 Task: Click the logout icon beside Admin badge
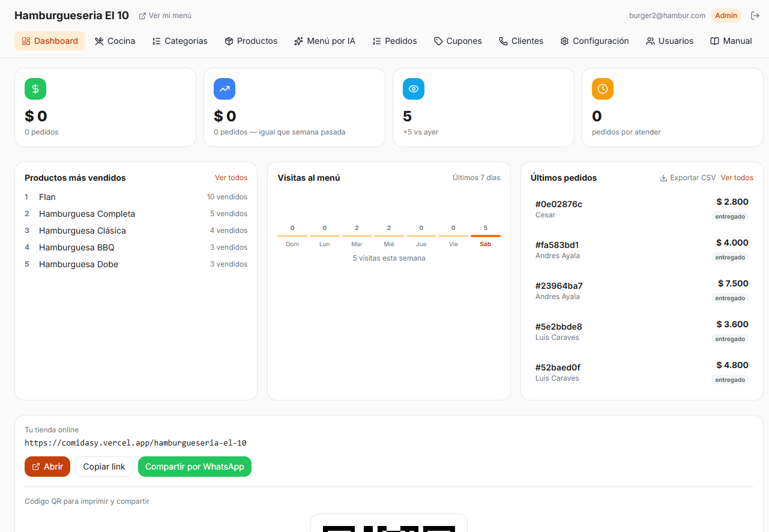[x=755, y=16]
